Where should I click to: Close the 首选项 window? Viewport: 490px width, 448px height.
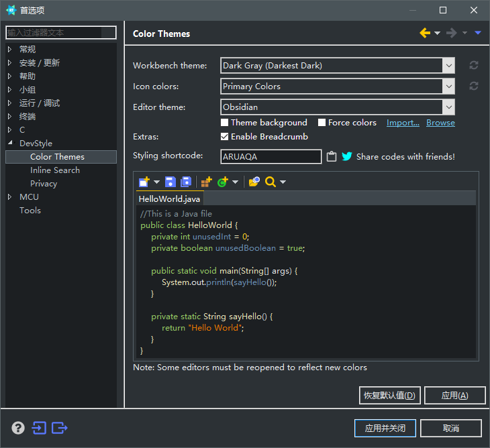pyautogui.click(x=474, y=10)
